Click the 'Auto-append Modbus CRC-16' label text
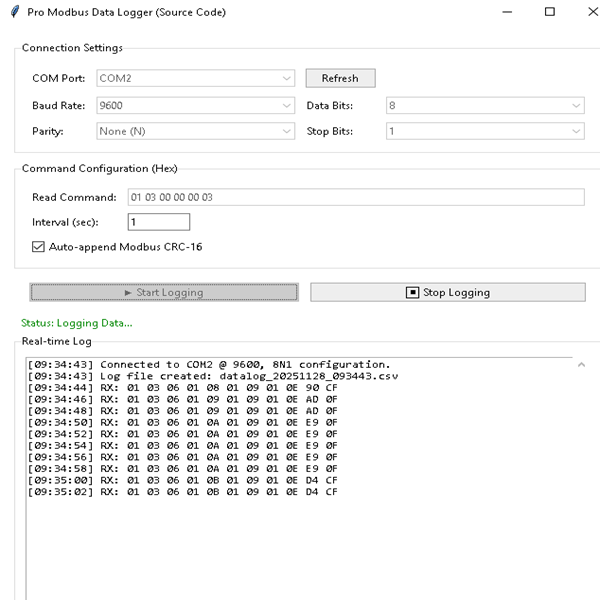600x600 pixels. (126, 247)
